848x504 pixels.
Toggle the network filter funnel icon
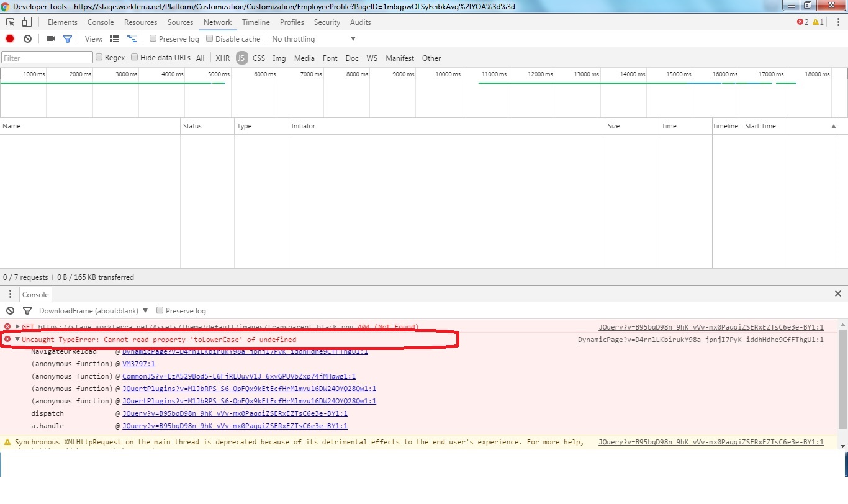tap(68, 38)
